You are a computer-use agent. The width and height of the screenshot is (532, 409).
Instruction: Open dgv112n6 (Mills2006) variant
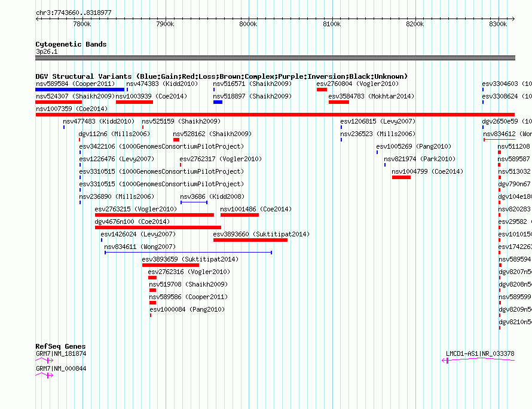pos(114,134)
